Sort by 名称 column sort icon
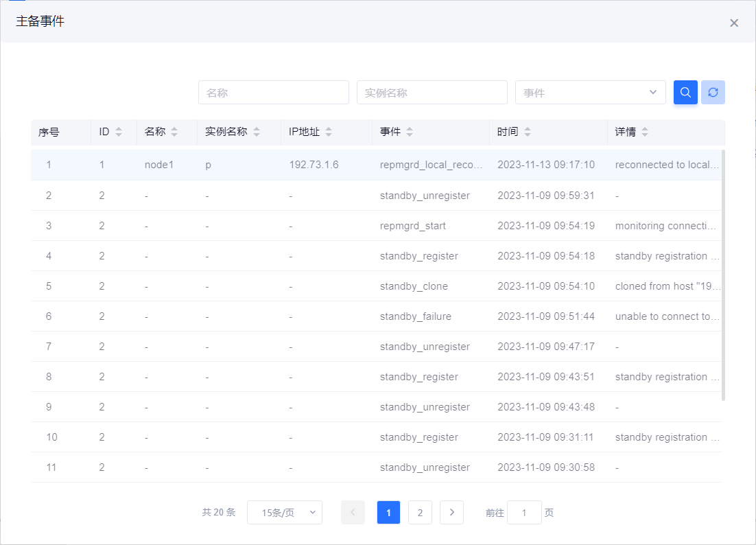This screenshot has height=545, width=756. tap(174, 132)
